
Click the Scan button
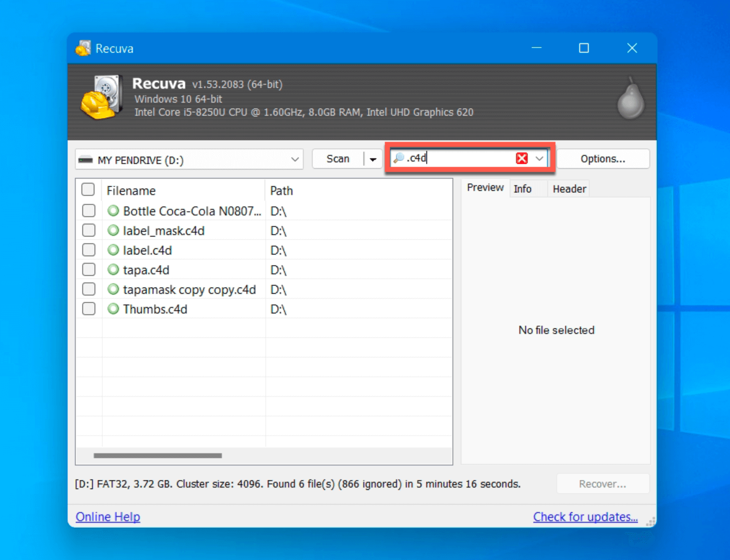[338, 159]
